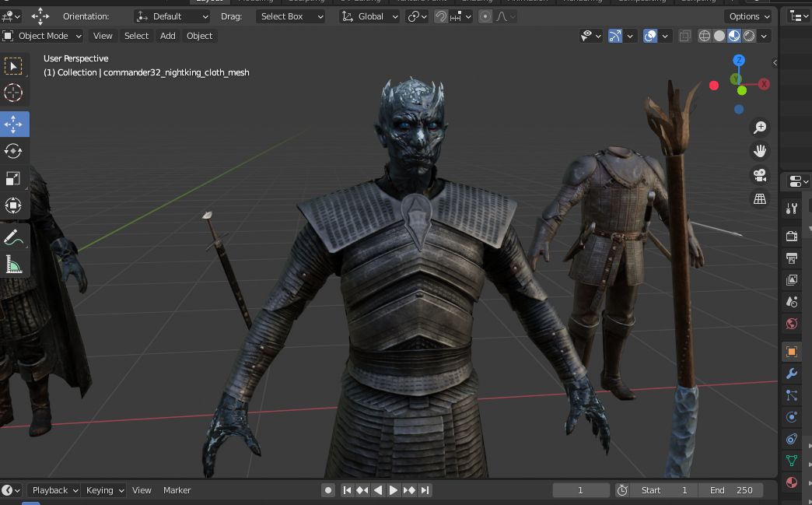
Task: Switch to Material Preview shading
Action: coord(734,36)
